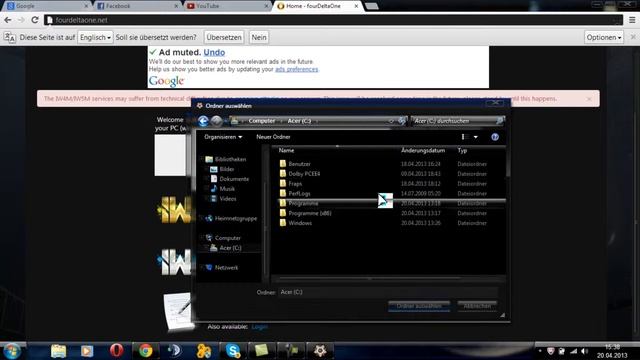640x360 pixels.
Task: Open the dialog help icon
Action: 495,137
